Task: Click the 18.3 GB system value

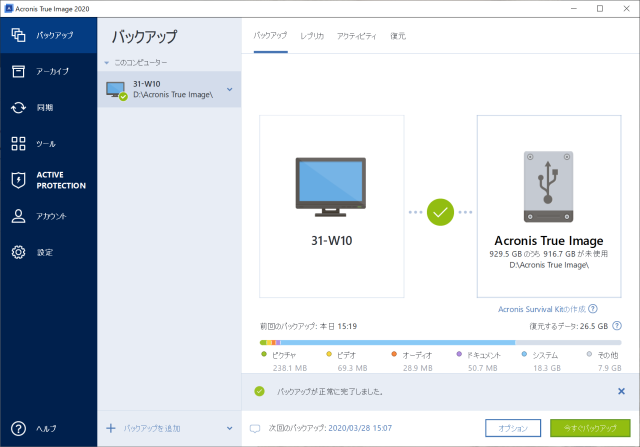Action: pos(547,368)
